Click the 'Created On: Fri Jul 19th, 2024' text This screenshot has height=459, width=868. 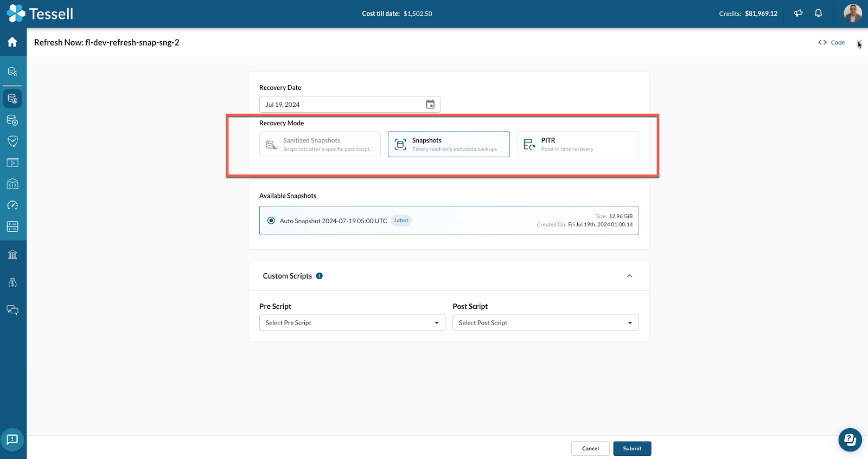[585, 224]
